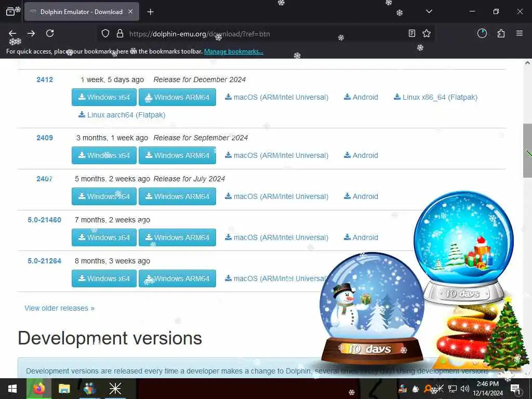Open the 5.0-21264 version link
532x399 pixels.
(45, 261)
